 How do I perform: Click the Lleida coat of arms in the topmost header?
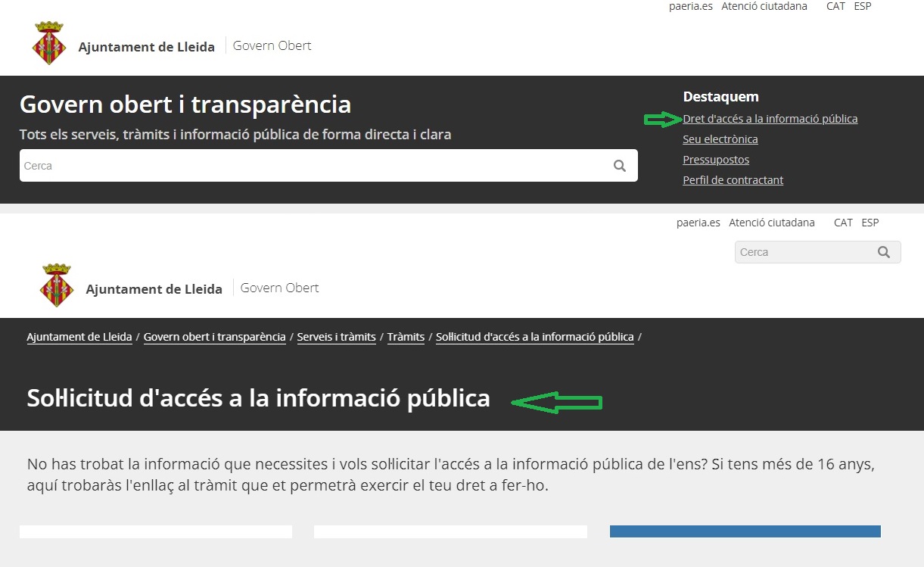coord(49,44)
